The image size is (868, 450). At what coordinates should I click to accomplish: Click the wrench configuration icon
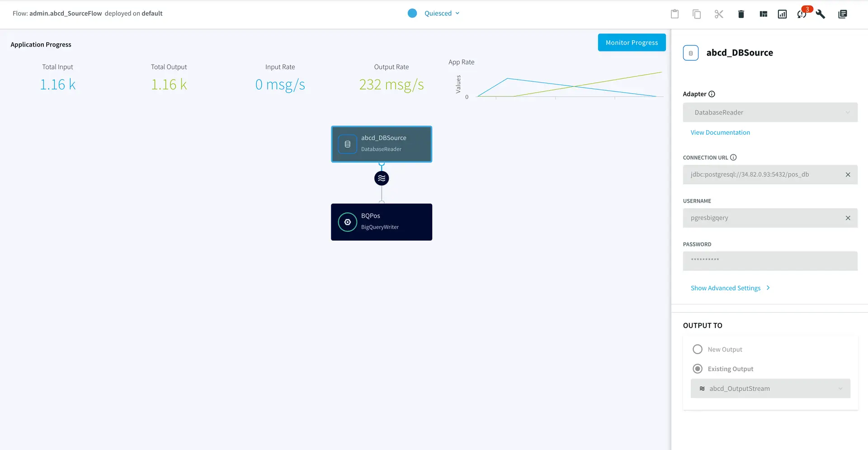[821, 14]
